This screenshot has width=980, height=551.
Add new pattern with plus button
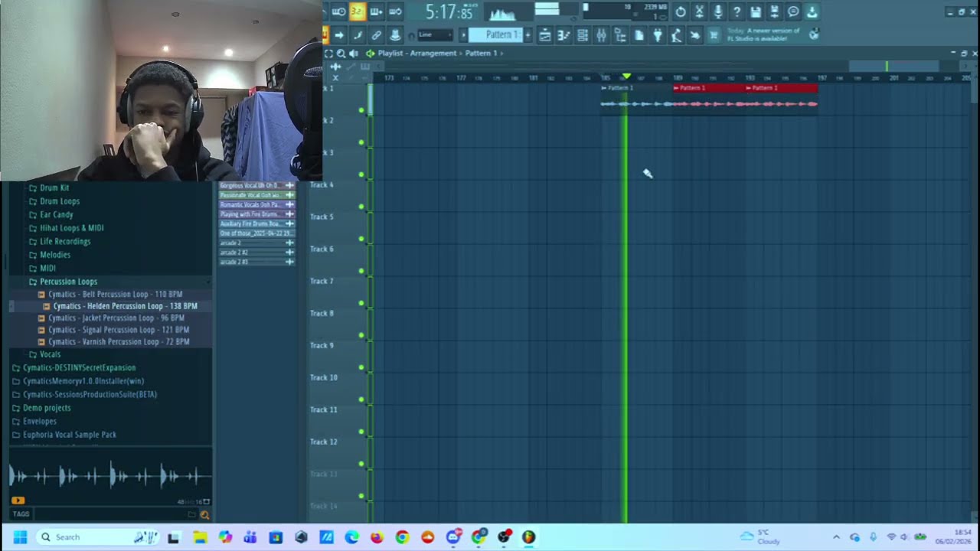point(528,35)
